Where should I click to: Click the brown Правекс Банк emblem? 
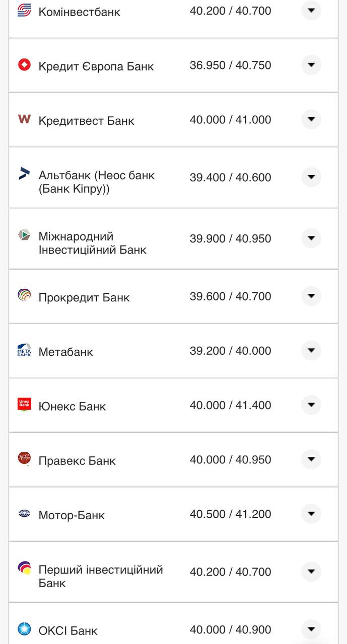24,459
